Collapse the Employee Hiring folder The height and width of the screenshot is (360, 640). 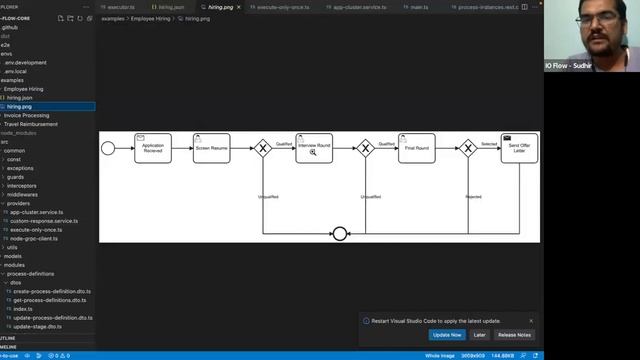point(23,89)
